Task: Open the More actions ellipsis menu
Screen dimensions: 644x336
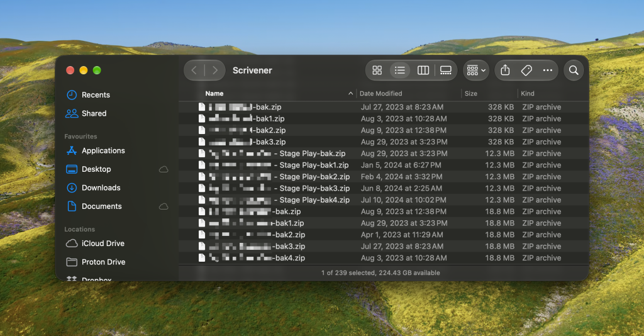Action: 548,70
